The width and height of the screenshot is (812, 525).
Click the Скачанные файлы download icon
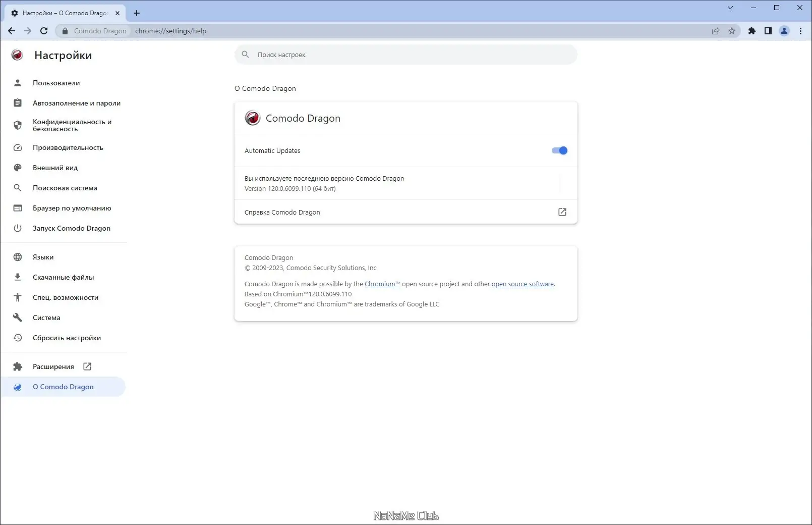click(x=18, y=277)
